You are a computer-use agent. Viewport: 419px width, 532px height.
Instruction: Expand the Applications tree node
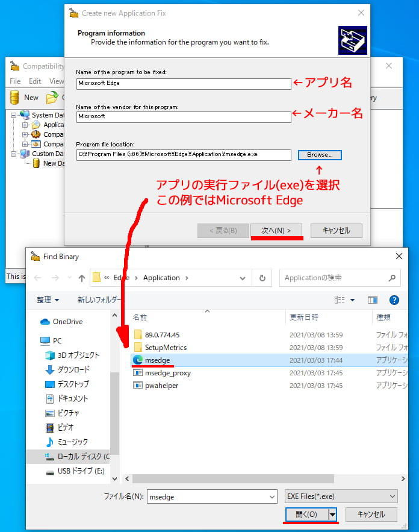pos(25,125)
